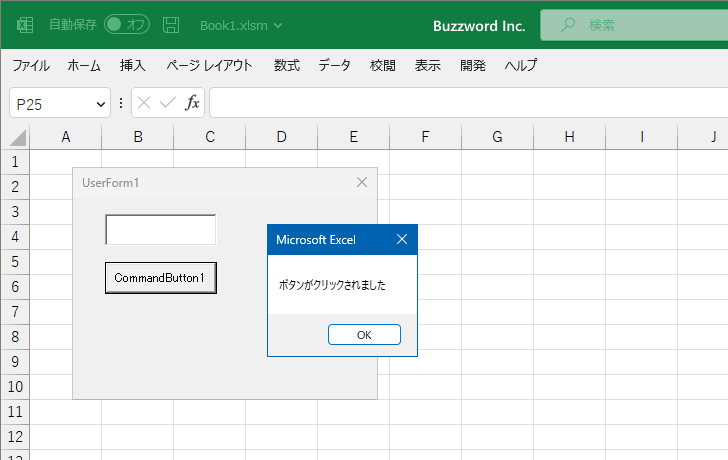Close the UserForm1 window
Screen dimensions: 728x460
click(x=362, y=182)
